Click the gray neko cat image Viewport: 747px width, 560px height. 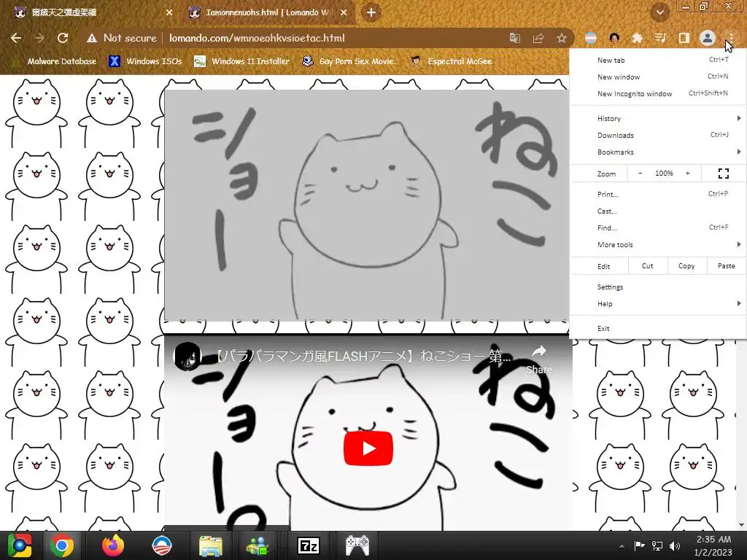[366, 205]
